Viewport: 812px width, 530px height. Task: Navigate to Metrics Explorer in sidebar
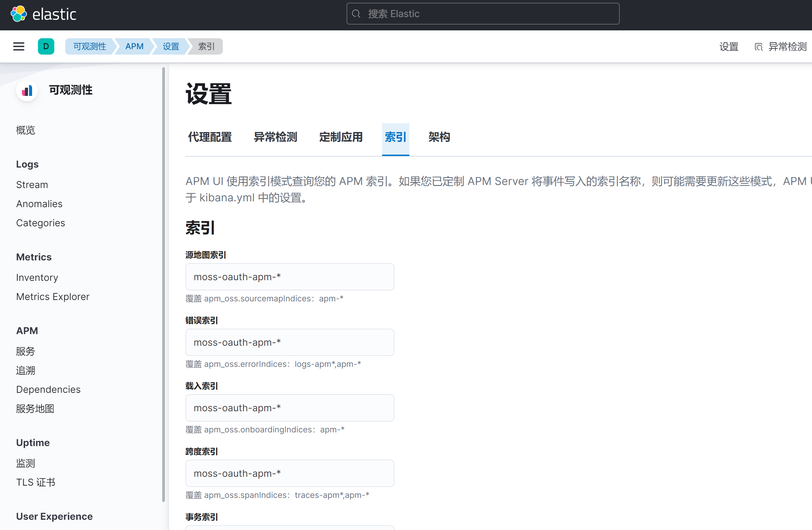[x=53, y=297]
